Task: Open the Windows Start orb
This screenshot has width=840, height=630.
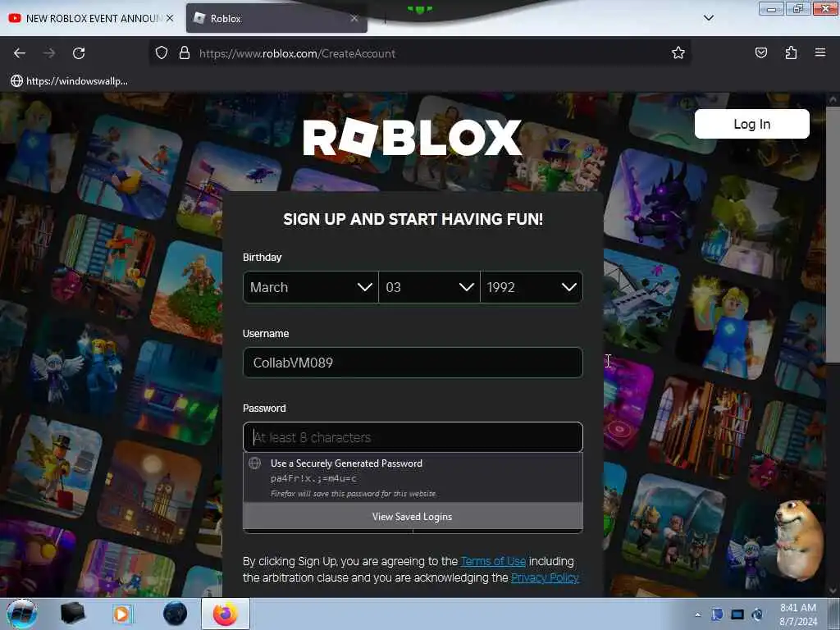Action: coord(22,614)
